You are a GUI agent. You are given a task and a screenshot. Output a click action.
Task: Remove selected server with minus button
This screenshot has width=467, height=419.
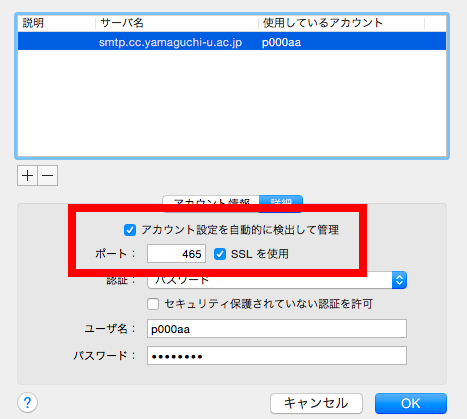click(48, 175)
